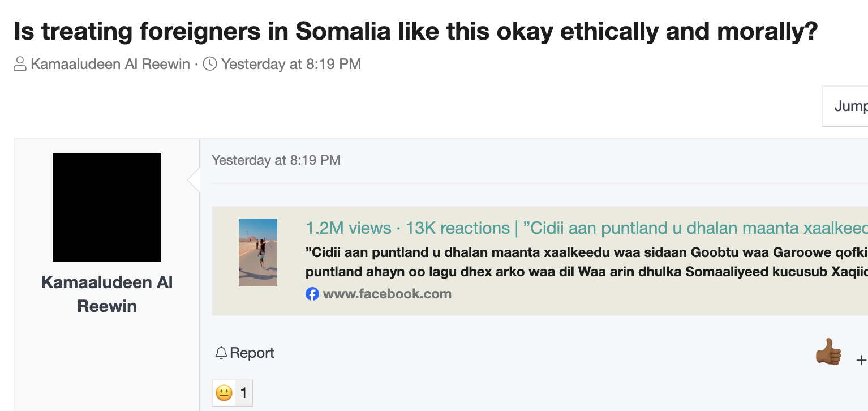Click the timestamp at top of post body
Image resolution: width=868 pixels, height=411 pixels.
[x=276, y=160]
